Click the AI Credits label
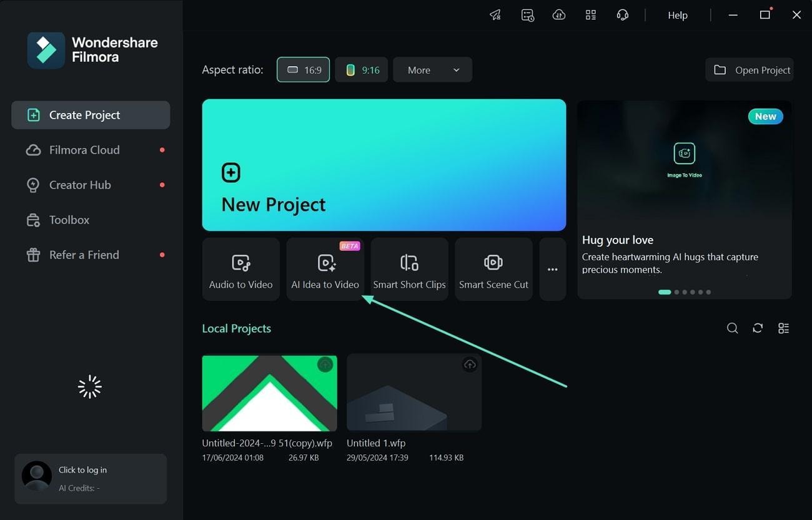The height and width of the screenshot is (520, 812). coord(79,488)
